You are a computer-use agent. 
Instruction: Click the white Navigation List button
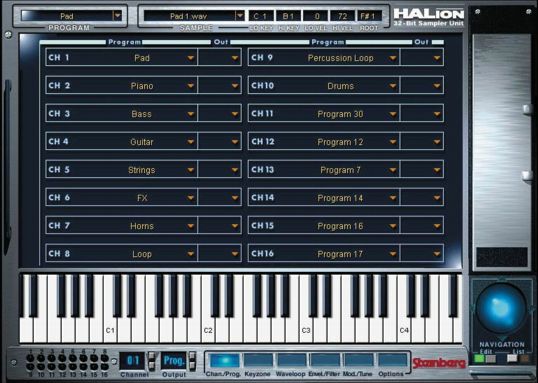click(512, 359)
